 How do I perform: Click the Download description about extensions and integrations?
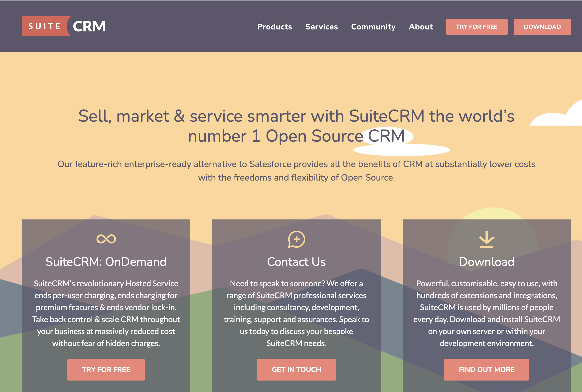point(487,313)
